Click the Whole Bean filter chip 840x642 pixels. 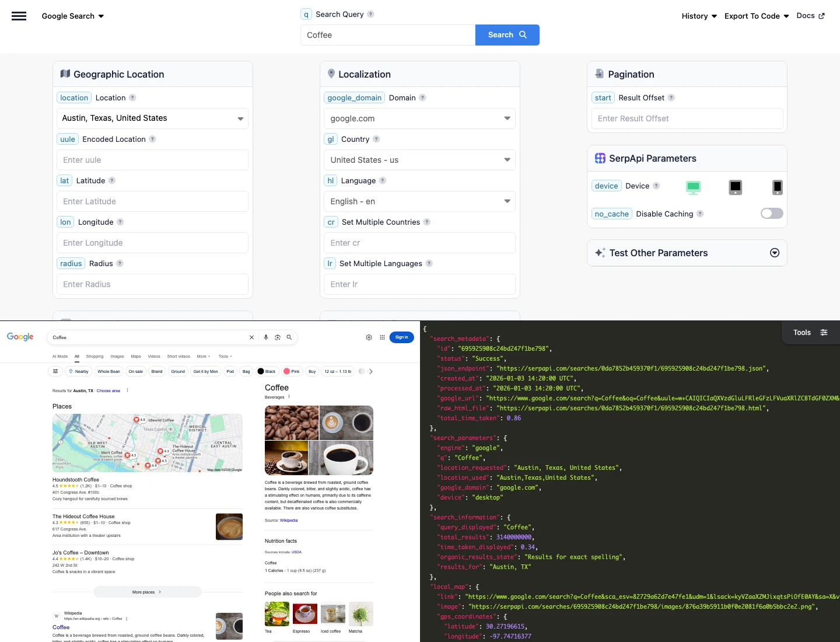(108, 371)
